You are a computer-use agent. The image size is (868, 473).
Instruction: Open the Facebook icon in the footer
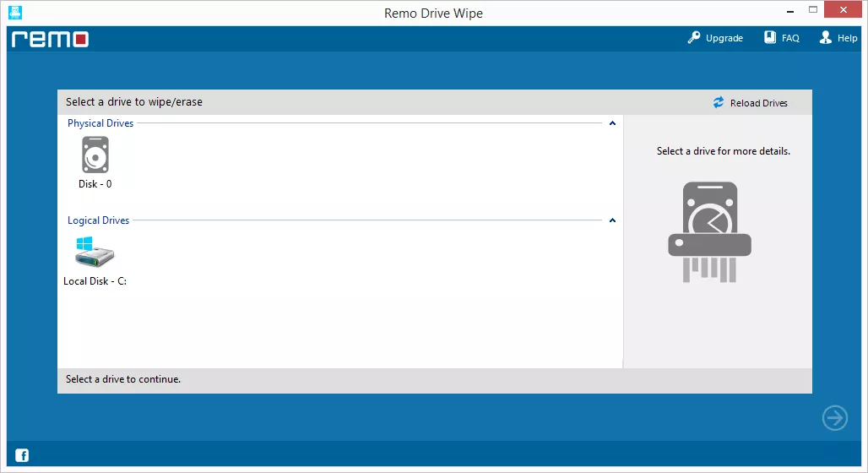coord(22,455)
